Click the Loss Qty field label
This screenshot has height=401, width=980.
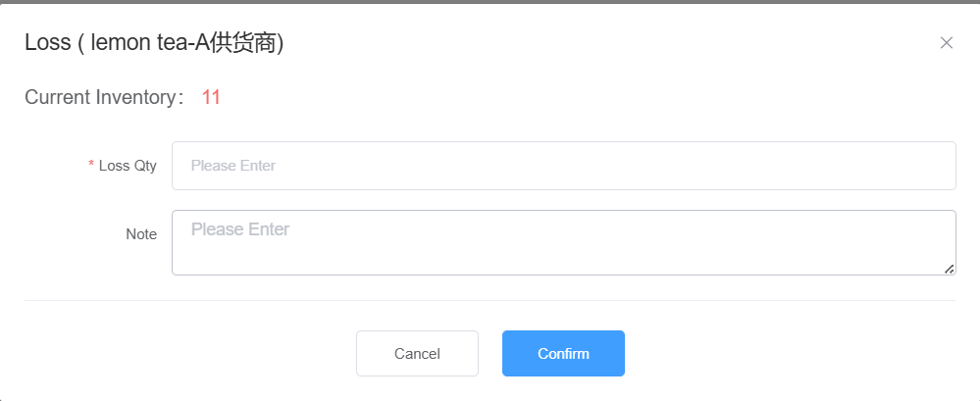128,166
